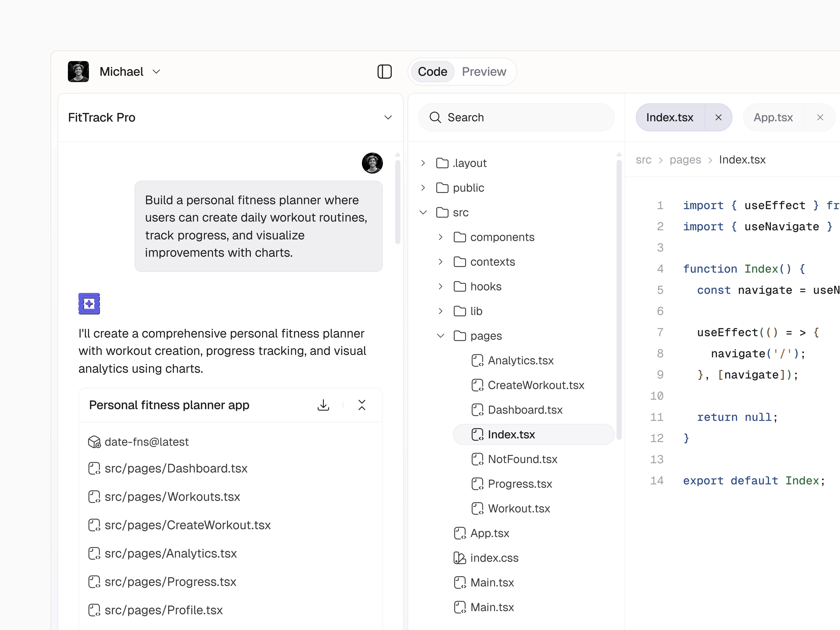The image size is (840, 630).
Task: Close the App.tsx tab
Action: pos(820,117)
